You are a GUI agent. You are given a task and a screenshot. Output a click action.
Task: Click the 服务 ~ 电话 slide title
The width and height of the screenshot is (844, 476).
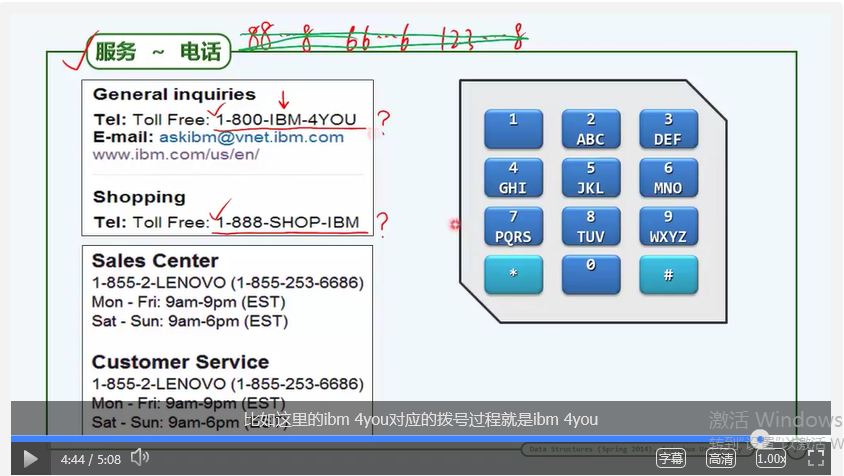click(x=158, y=52)
